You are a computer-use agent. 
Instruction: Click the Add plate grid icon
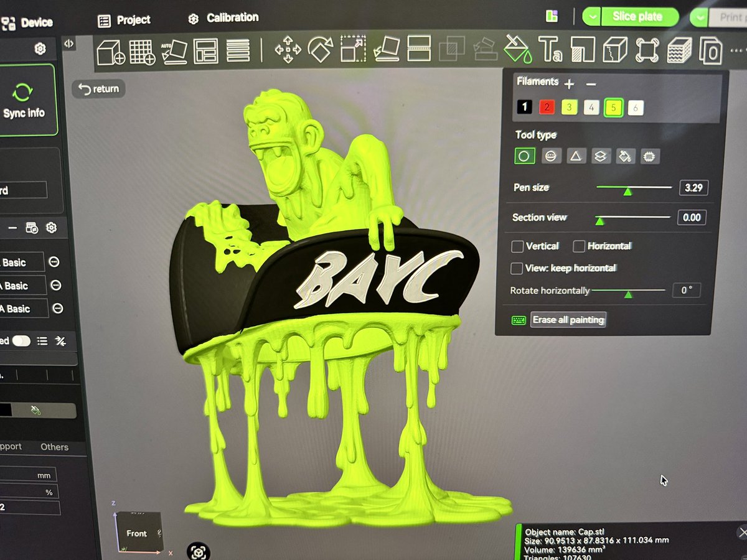click(x=142, y=51)
